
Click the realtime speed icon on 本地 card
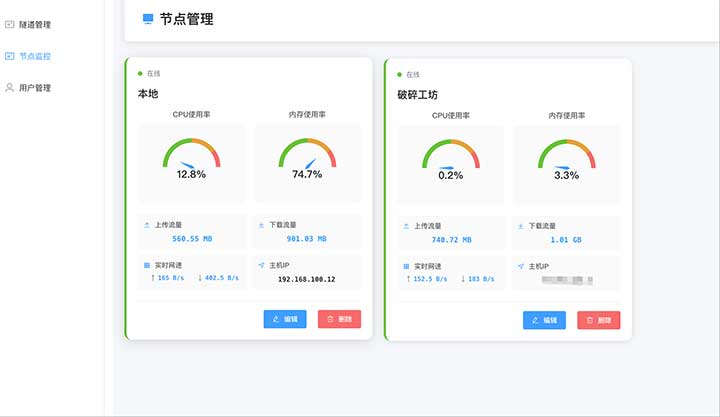[x=147, y=265]
